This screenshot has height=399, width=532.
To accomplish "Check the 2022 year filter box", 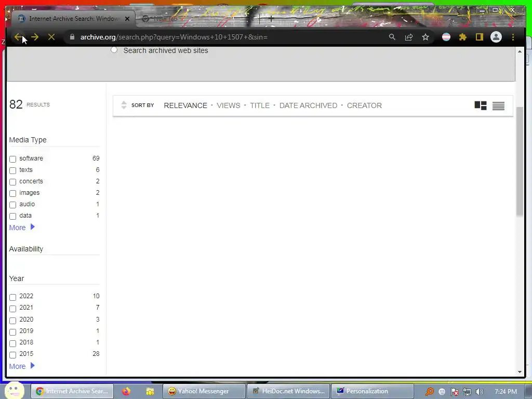I will click(12, 297).
